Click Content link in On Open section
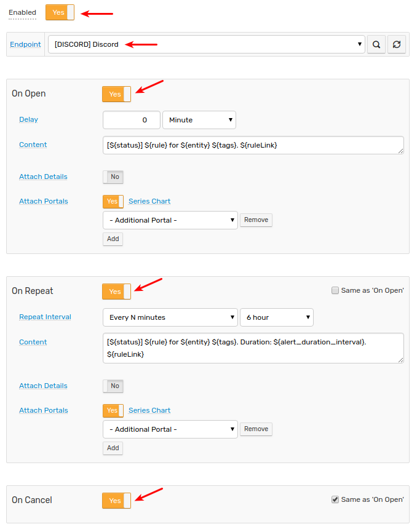The height and width of the screenshot is (532, 417). (x=33, y=145)
